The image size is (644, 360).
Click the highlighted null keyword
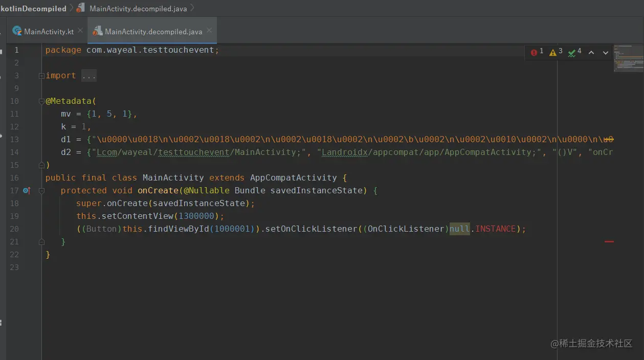click(x=460, y=229)
